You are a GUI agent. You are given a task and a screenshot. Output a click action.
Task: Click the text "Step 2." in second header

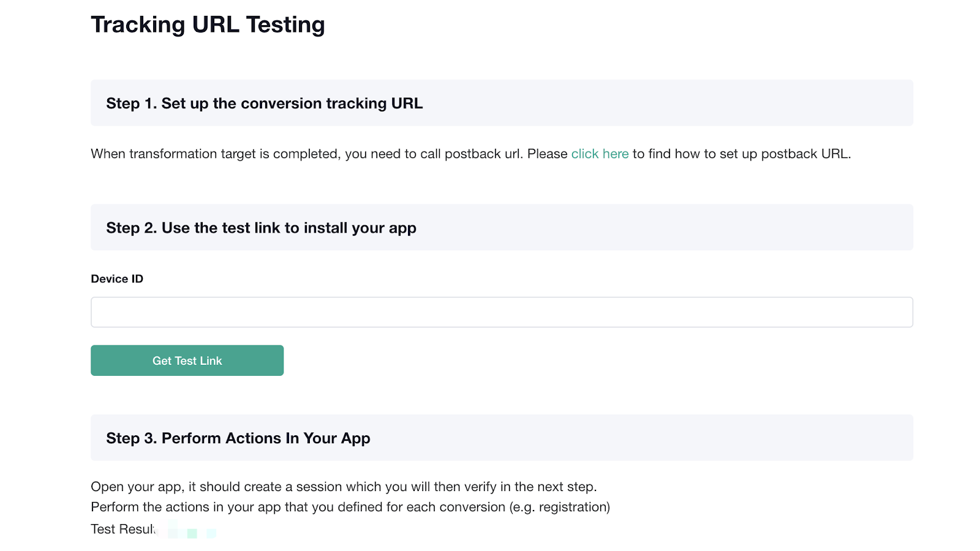pyautogui.click(x=132, y=228)
